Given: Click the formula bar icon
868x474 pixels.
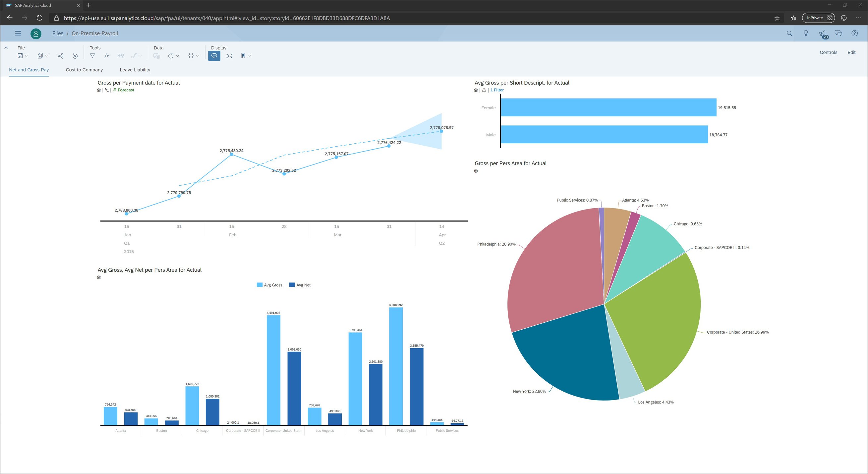Looking at the screenshot, I should pyautogui.click(x=107, y=56).
